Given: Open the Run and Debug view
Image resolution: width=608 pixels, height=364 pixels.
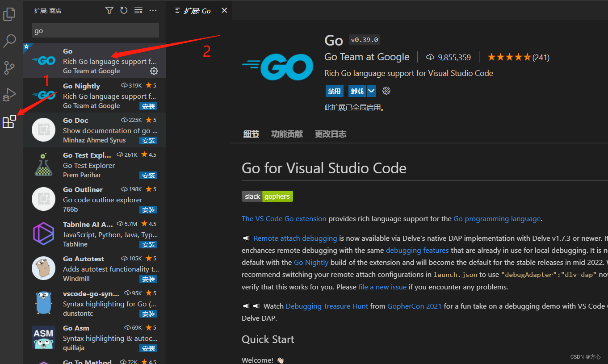Looking at the screenshot, I should click(9, 95).
